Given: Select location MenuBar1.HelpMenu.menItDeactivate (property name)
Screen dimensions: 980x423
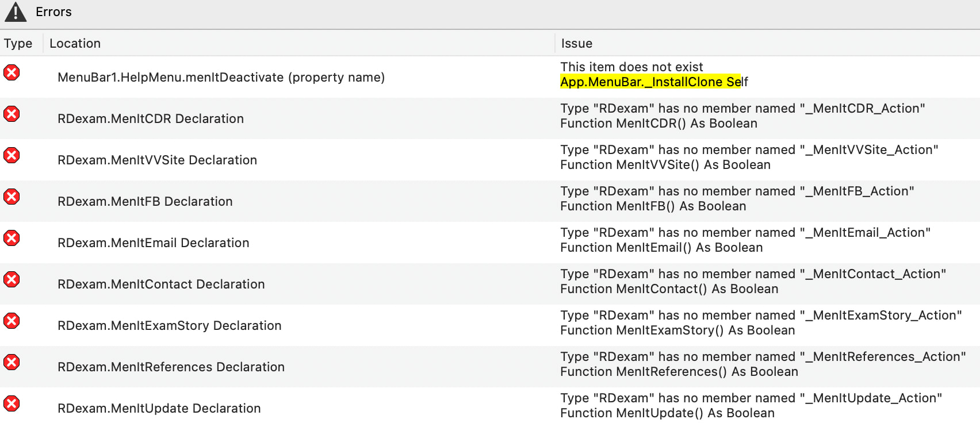Looking at the screenshot, I should [221, 78].
